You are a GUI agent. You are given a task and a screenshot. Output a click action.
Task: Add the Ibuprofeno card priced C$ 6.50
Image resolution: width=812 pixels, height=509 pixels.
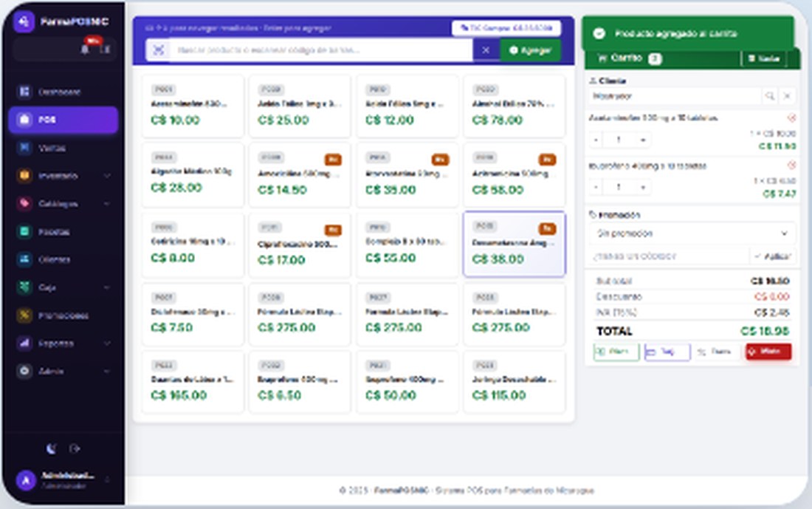pos(300,382)
